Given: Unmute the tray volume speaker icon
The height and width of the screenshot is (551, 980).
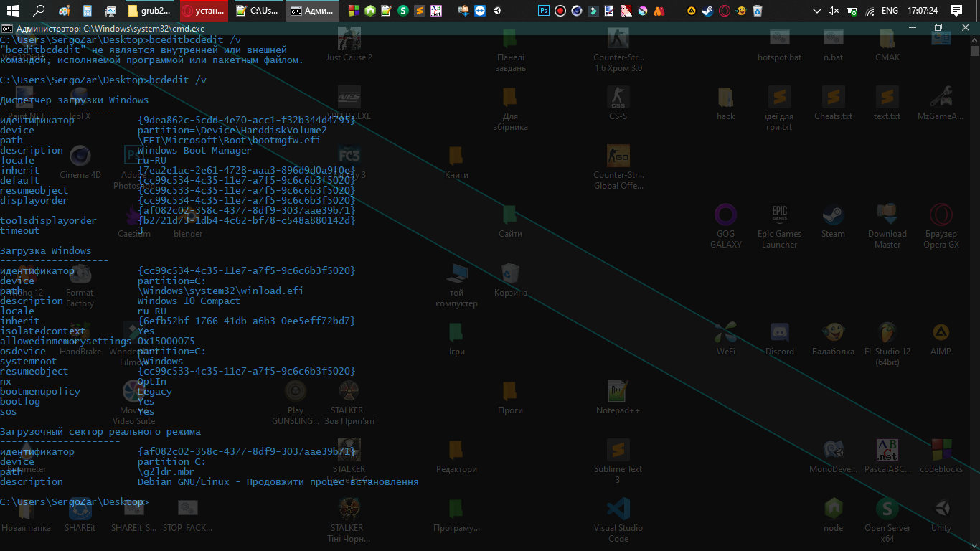Looking at the screenshot, I should tap(834, 11).
